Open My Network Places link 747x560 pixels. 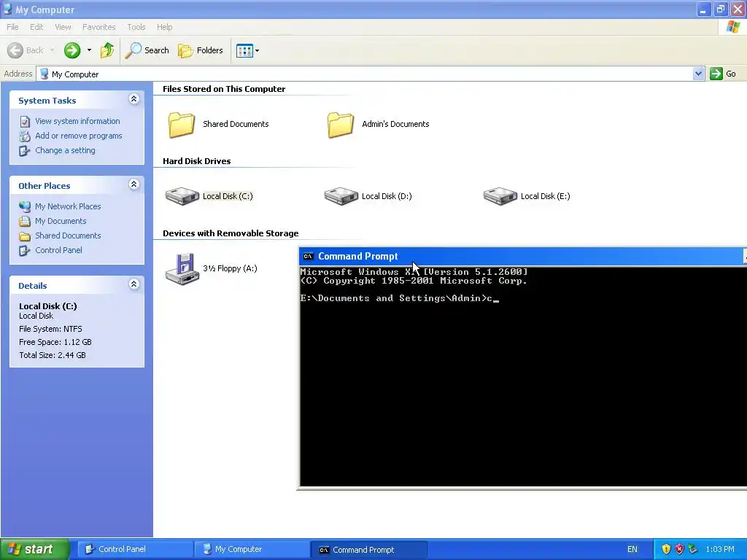[x=68, y=206]
